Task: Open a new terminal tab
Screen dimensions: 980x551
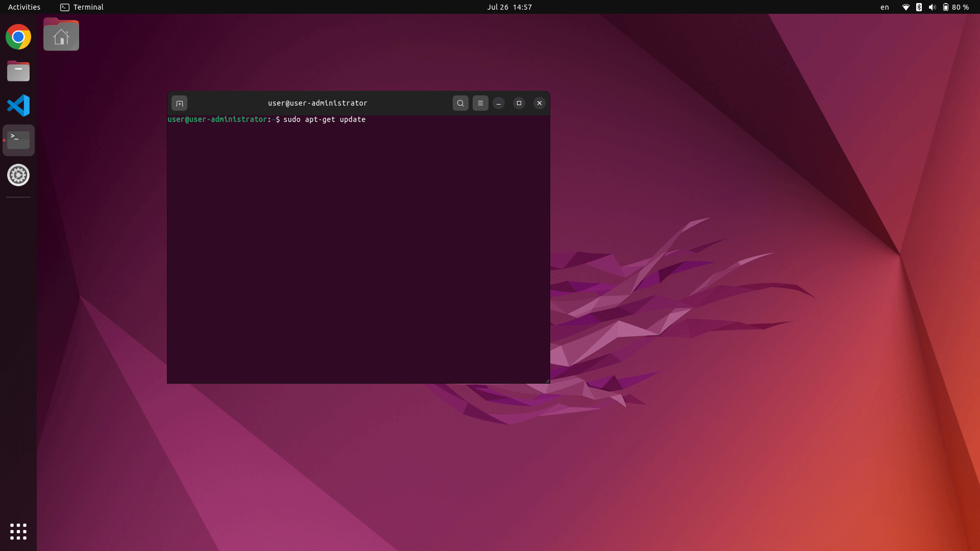Action: coord(179,103)
